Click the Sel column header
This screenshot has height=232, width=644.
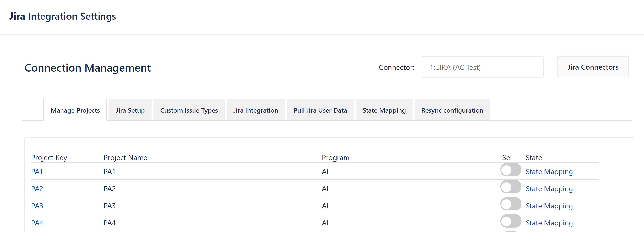click(507, 158)
